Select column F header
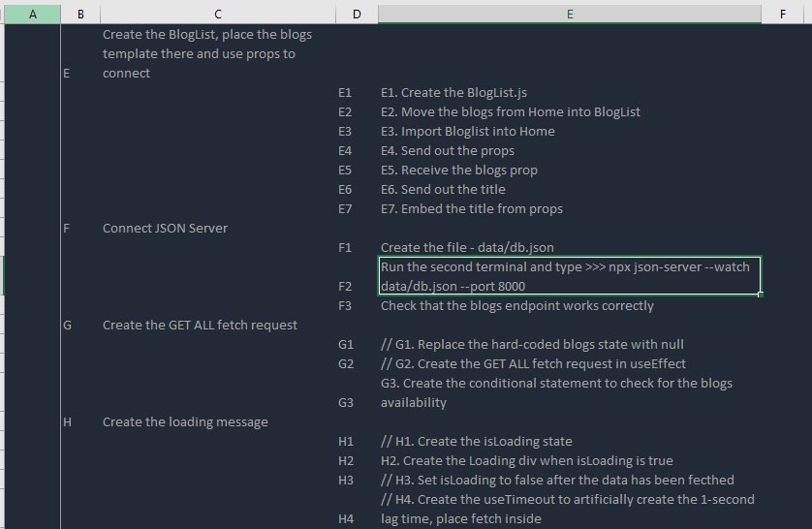Viewport: 812px width, 529px height. (783, 14)
